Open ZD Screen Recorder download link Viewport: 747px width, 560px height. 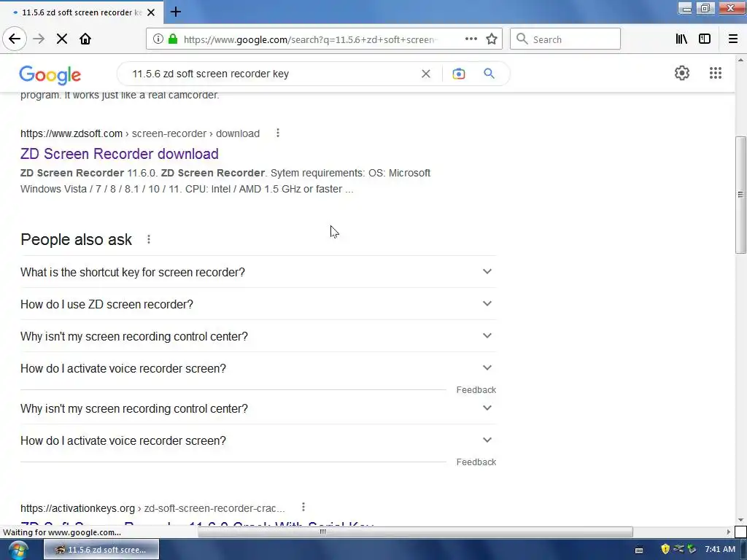coord(120,154)
